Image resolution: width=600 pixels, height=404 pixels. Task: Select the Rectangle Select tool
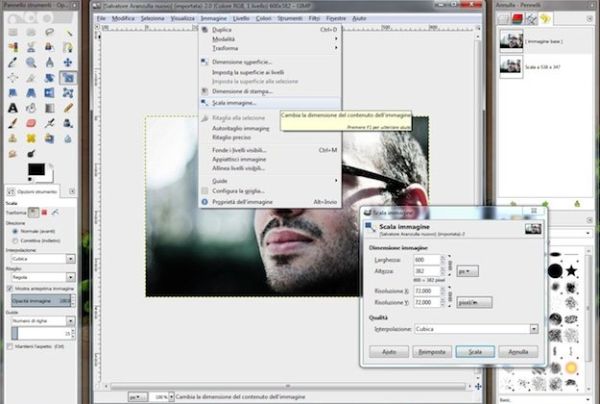pos(13,32)
